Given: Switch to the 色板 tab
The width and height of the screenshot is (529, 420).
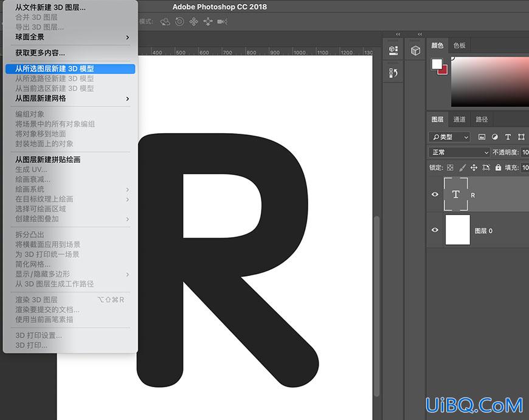Looking at the screenshot, I should pyautogui.click(x=459, y=46).
